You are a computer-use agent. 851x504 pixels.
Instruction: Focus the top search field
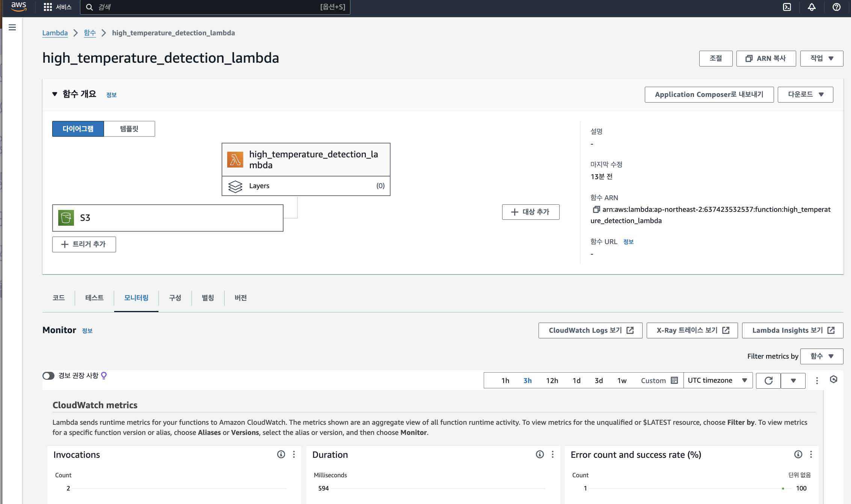[x=215, y=7]
